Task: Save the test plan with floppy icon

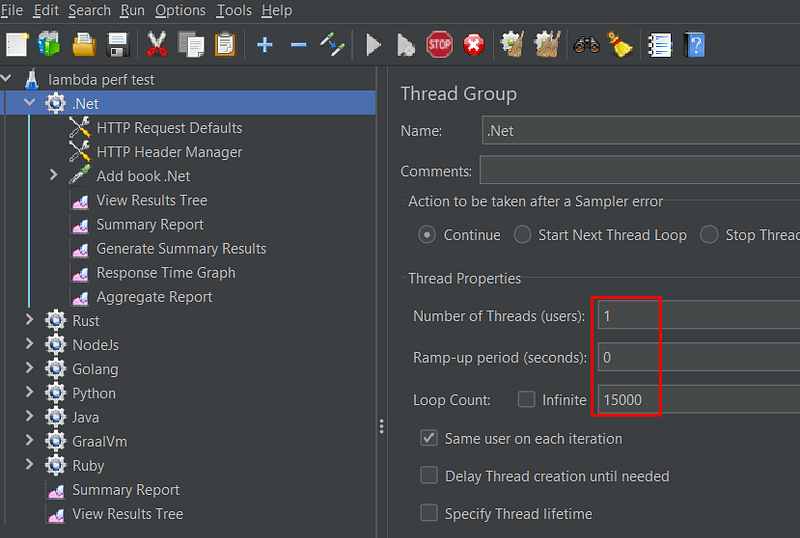Action: coord(118,45)
